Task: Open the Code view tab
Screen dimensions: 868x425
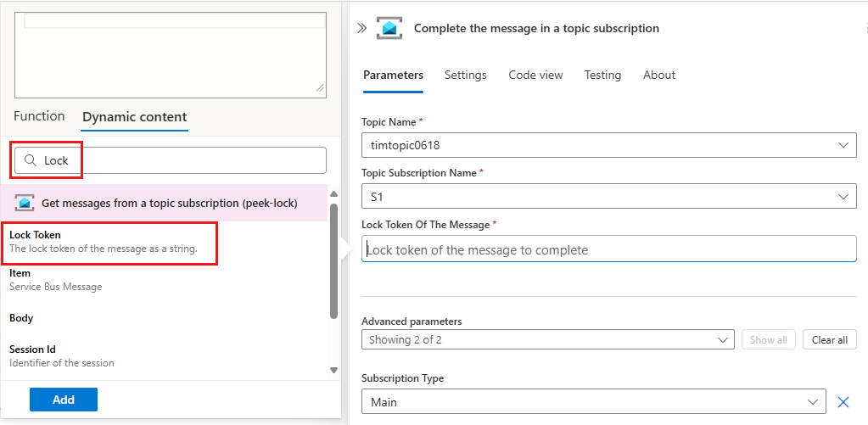Action: click(x=535, y=75)
